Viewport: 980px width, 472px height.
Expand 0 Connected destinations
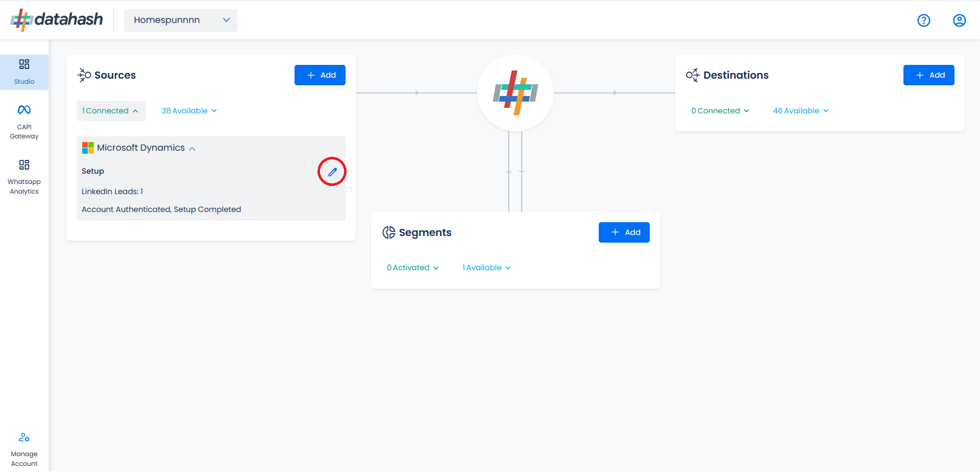pyautogui.click(x=720, y=111)
